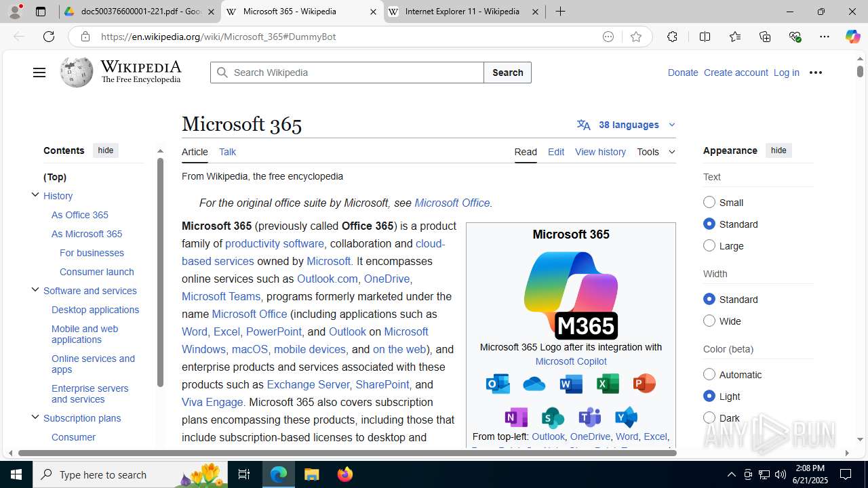View site information lock icon
This screenshot has height=488, width=868.
(85, 37)
